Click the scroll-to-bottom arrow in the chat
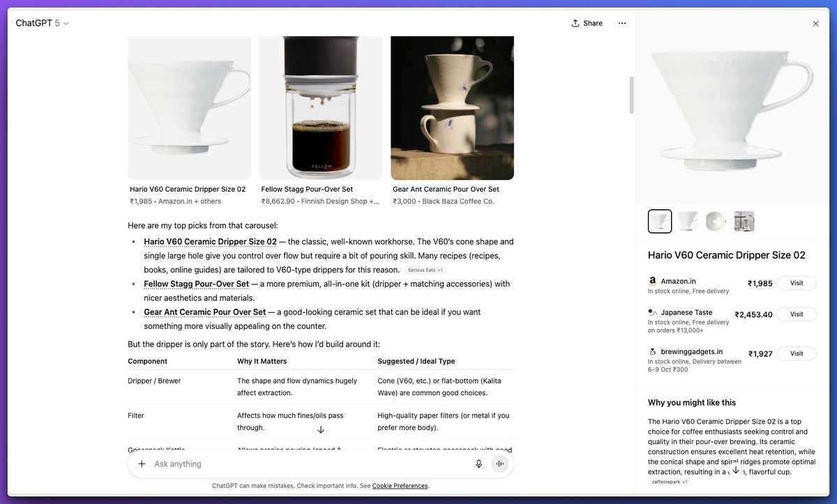This screenshot has width=837, height=504. pyautogui.click(x=321, y=429)
